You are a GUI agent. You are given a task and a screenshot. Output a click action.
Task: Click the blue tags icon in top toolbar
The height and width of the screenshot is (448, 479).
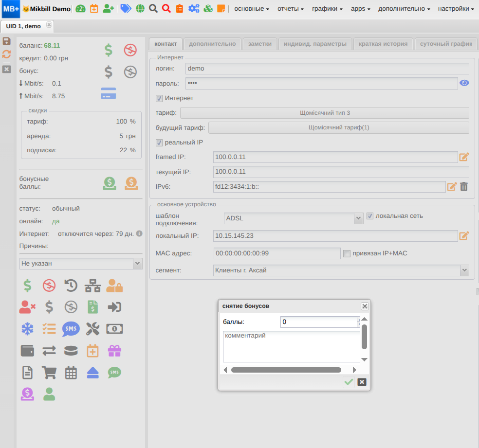tap(126, 9)
